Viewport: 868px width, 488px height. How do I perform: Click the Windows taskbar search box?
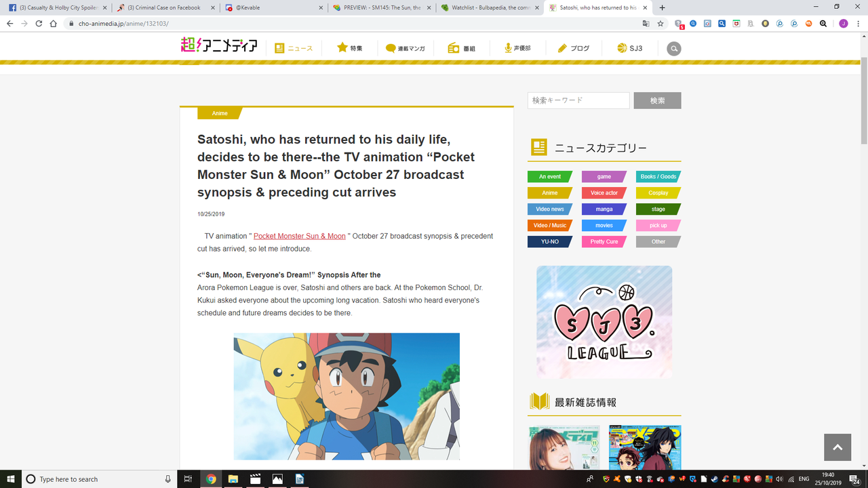[100, 479]
